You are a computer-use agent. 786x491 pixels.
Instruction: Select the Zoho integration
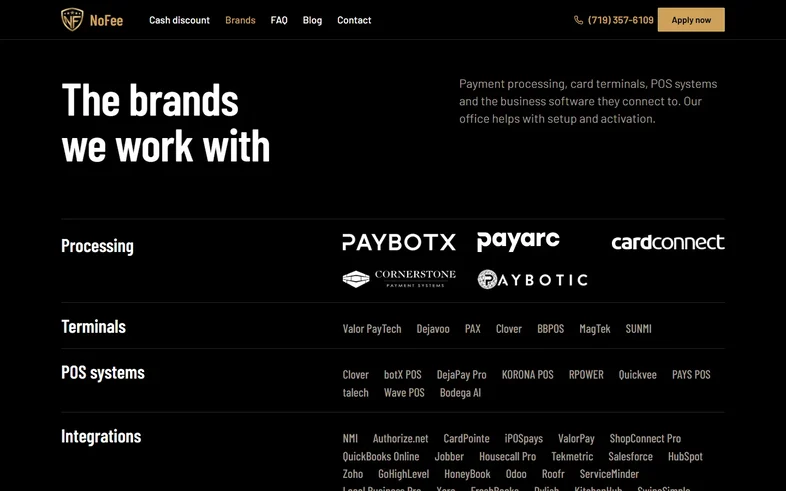(352, 474)
